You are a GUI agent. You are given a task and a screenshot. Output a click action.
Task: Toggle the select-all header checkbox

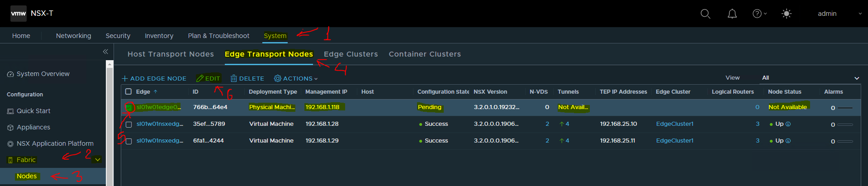tap(128, 91)
